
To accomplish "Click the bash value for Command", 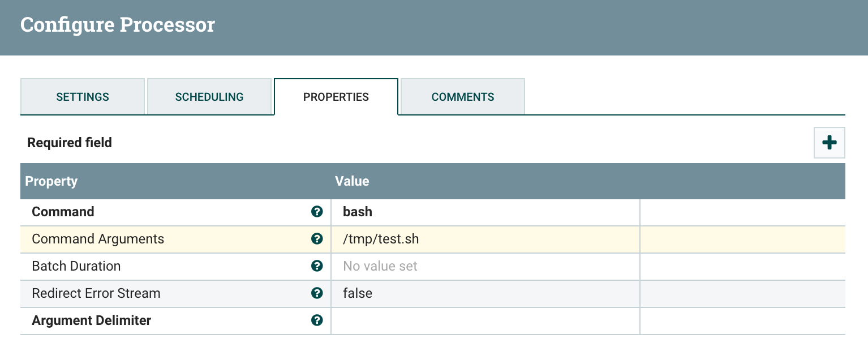I will coord(485,212).
